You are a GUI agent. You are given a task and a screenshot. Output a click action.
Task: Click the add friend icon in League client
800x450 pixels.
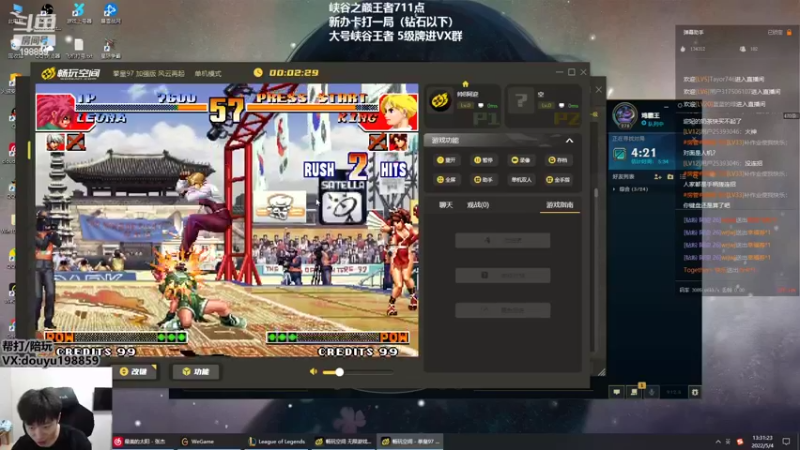point(658,177)
